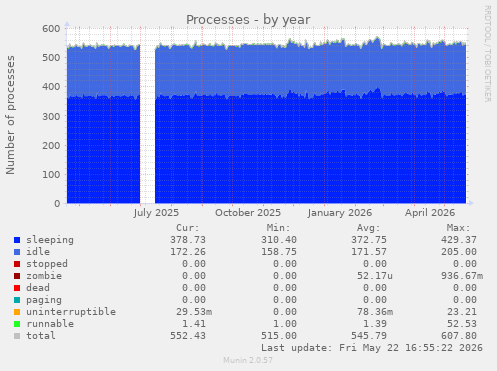The height and width of the screenshot is (371, 497).
Task: Click runnable current value 1.41
Action: [194, 324]
